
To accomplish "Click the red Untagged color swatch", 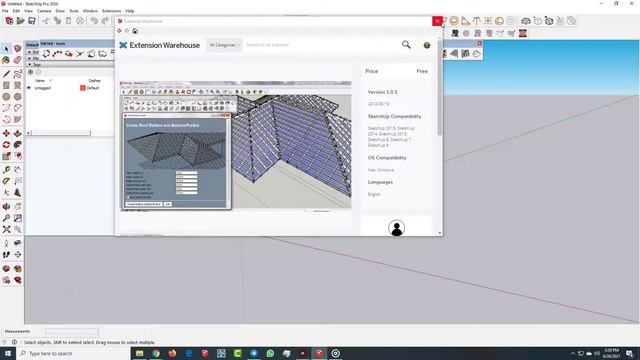I will (x=82, y=88).
